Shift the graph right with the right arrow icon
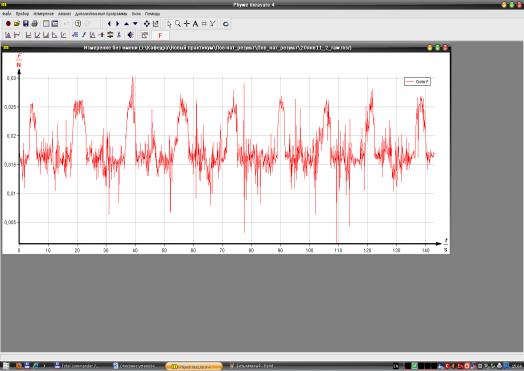Image resolution: width=524 pixels, height=371 pixels. 118,24
